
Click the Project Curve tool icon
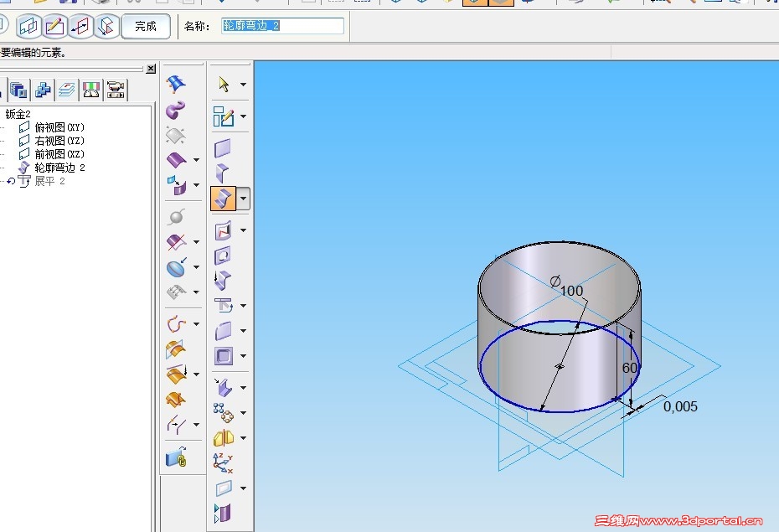pyautogui.click(x=176, y=374)
